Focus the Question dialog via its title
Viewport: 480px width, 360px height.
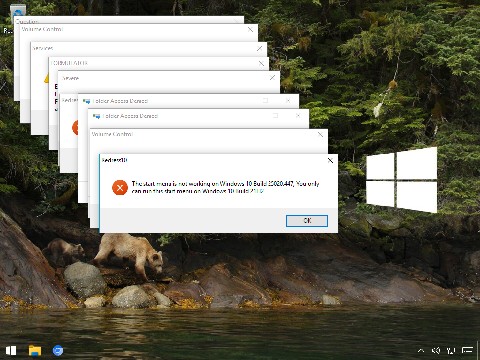click(x=27, y=21)
